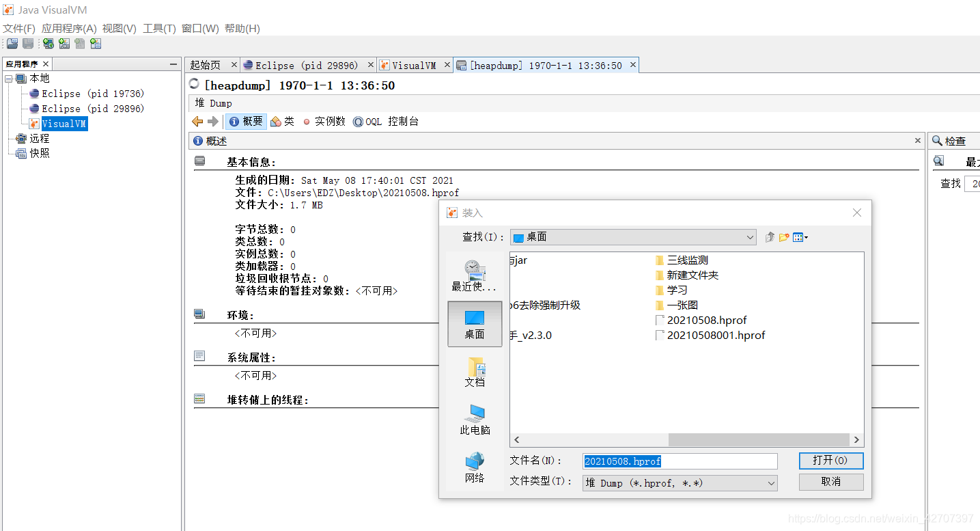980x531 pixels.
Task: Click the Add VM Coredump toolbar icon
Action: point(80,44)
